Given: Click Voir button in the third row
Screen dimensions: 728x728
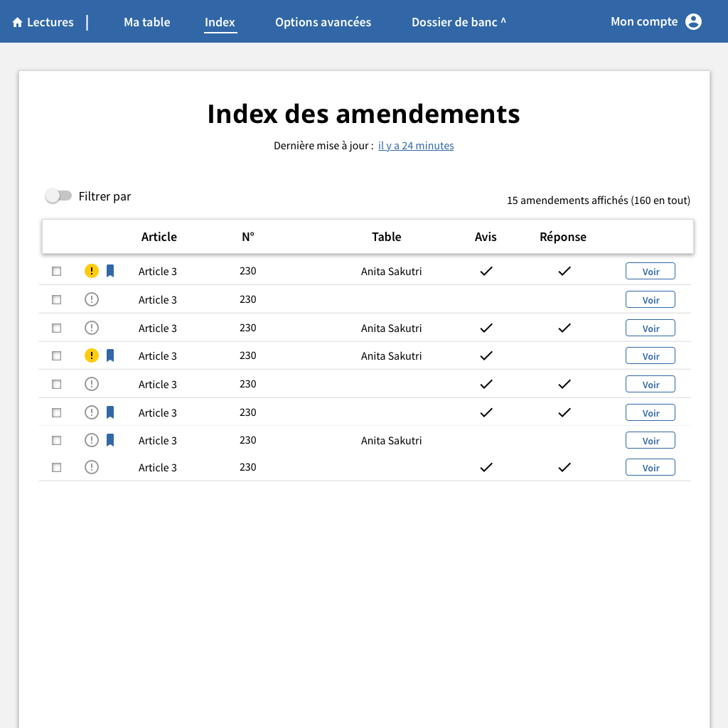Looking at the screenshot, I should [651, 328].
